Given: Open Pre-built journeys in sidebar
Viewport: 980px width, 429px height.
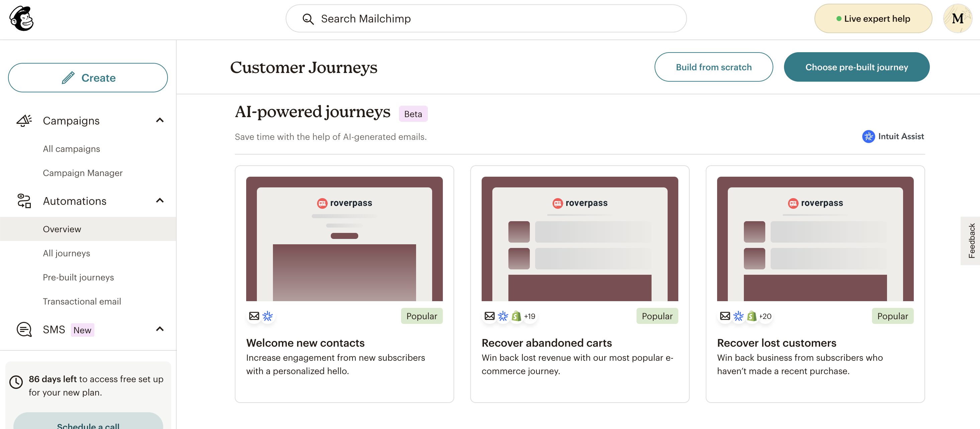Looking at the screenshot, I should click(78, 277).
